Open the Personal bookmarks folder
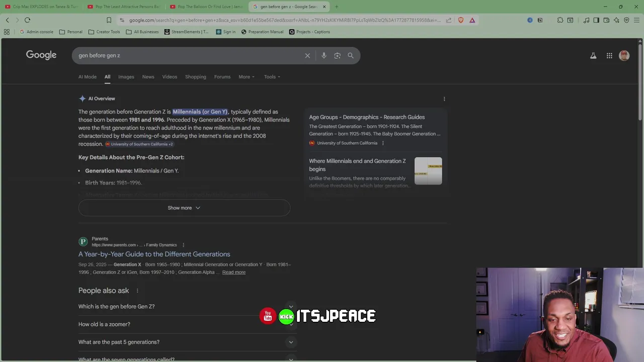The image size is (644, 362). click(70, 32)
